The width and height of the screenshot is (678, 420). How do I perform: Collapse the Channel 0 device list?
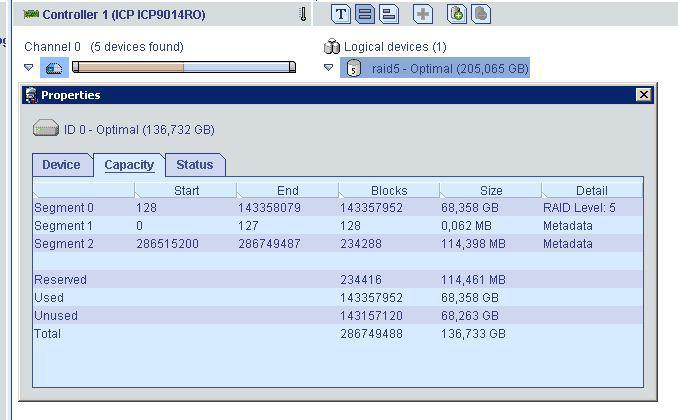point(29,68)
